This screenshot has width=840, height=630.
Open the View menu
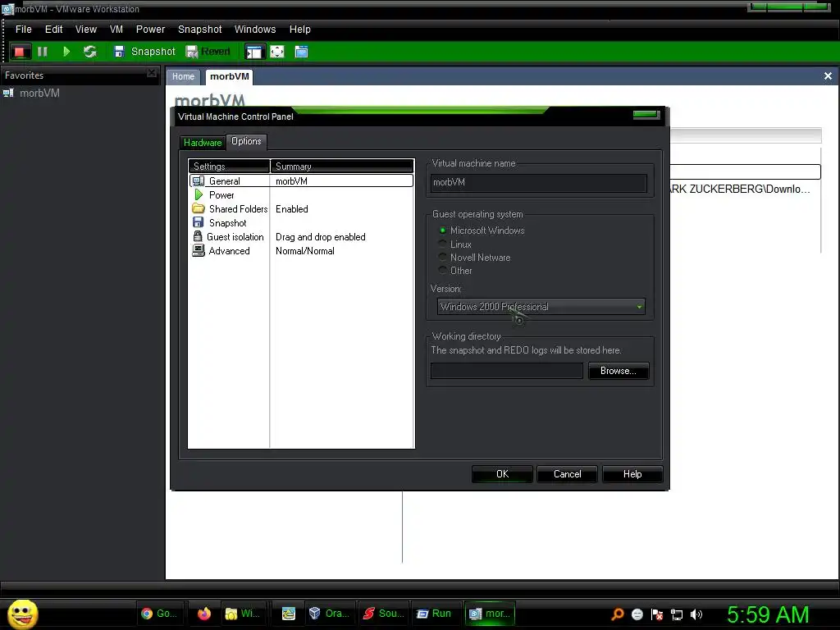point(85,30)
